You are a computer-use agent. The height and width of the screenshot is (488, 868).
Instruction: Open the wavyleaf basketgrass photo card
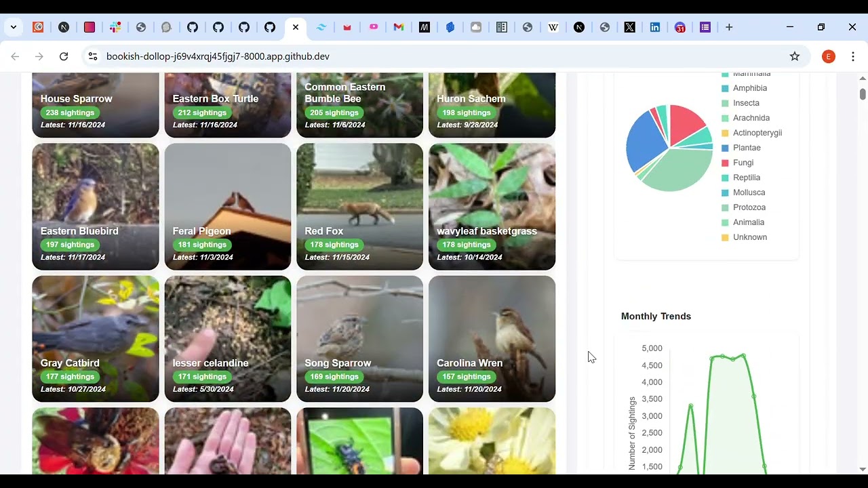click(492, 207)
